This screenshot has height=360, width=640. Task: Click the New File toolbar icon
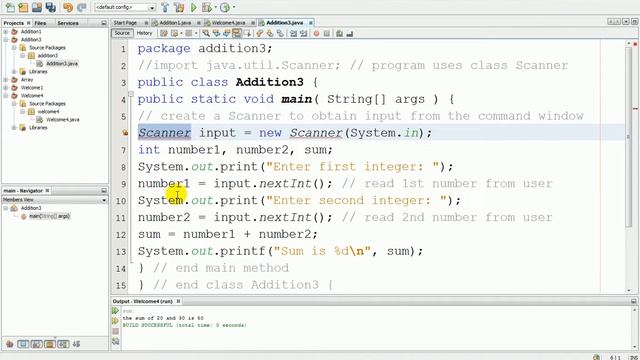click(10, 7)
